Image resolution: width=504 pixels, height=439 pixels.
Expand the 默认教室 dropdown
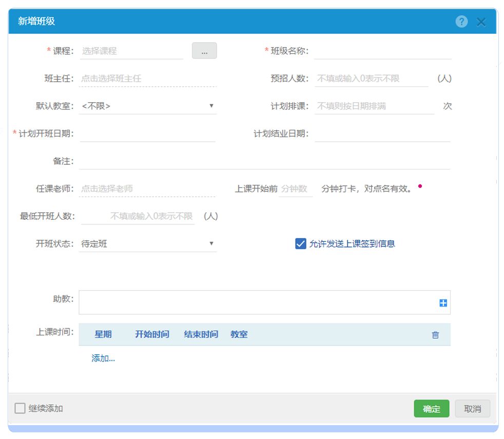coord(148,106)
